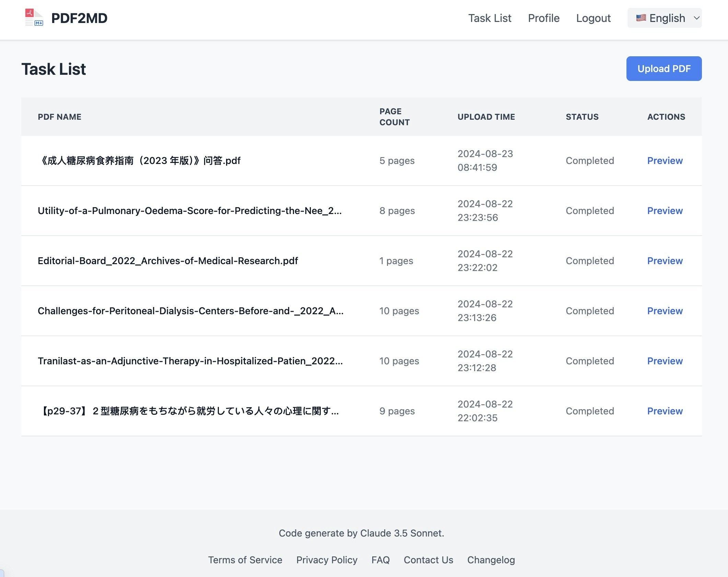This screenshot has width=728, height=577.
Task: Select file name Utility-of-a-Pulmonary-Oedema-Score-for-Predicting
Action: pos(190,211)
